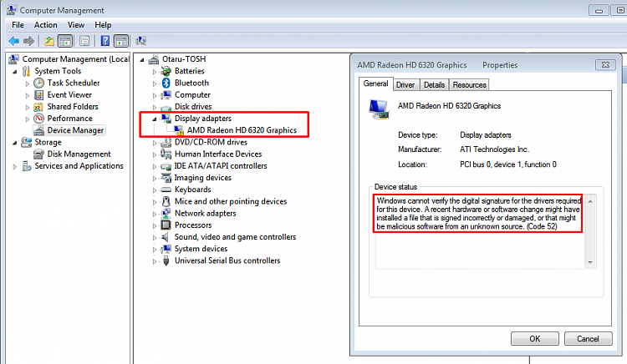Click OK in the Properties dialog
Viewport: 627px width, 364px height.
[x=535, y=339]
